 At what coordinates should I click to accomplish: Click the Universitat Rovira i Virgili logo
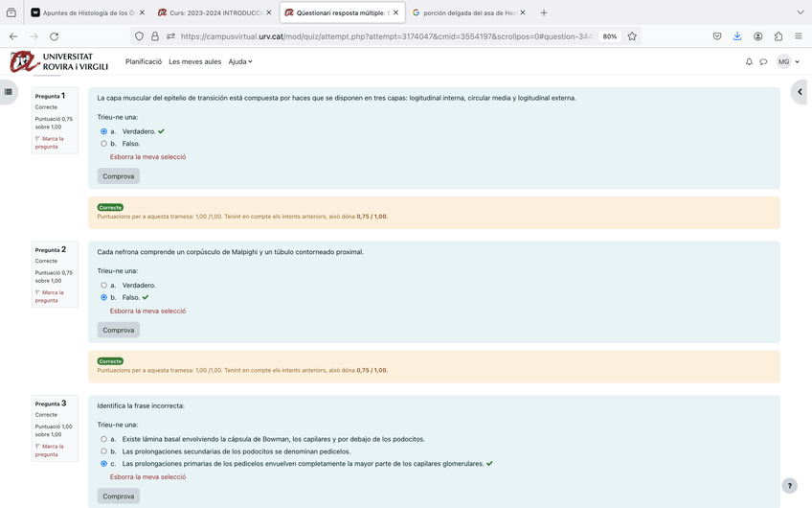59,61
